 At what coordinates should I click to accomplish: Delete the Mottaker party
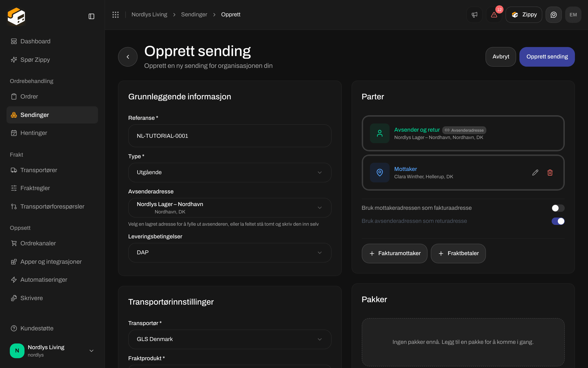[550, 173]
